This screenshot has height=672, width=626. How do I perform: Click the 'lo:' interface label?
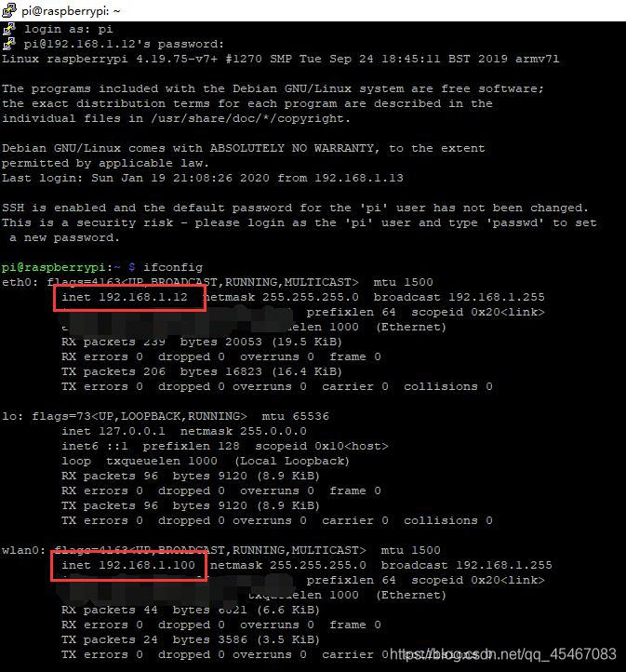(x=13, y=416)
